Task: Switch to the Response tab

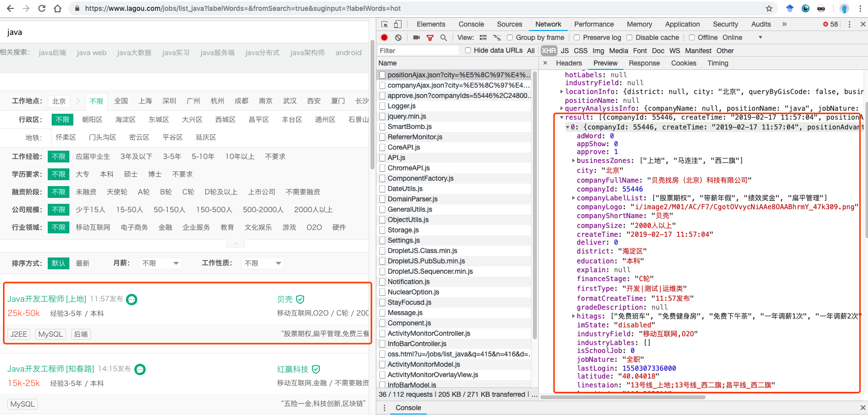Action: [644, 63]
